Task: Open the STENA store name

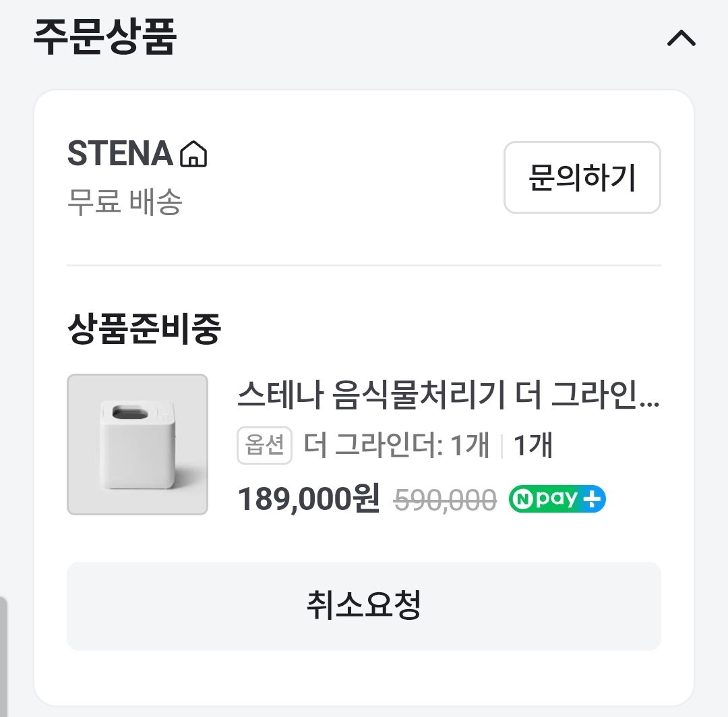Action: tap(121, 154)
